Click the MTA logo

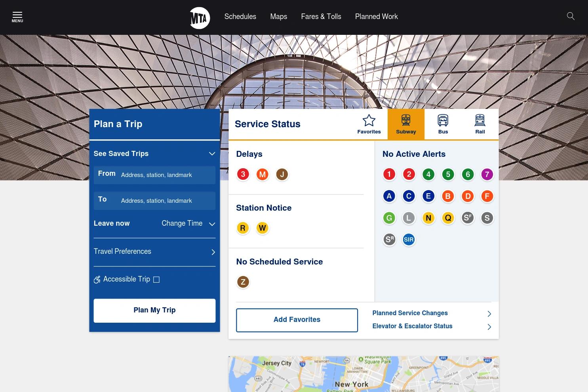click(200, 18)
